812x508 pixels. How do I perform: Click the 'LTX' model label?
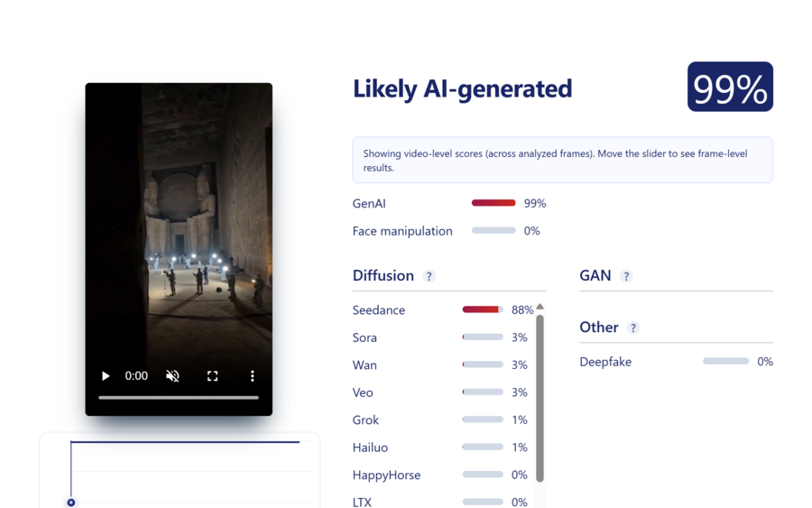tap(362, 502)
